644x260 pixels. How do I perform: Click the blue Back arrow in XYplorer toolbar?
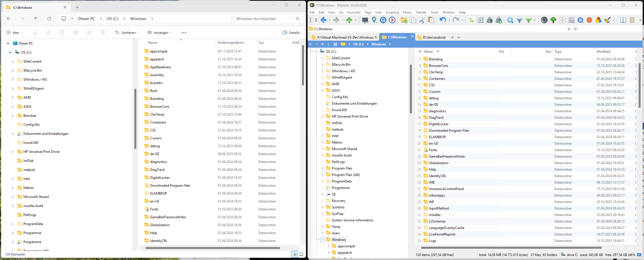(323, 20)
